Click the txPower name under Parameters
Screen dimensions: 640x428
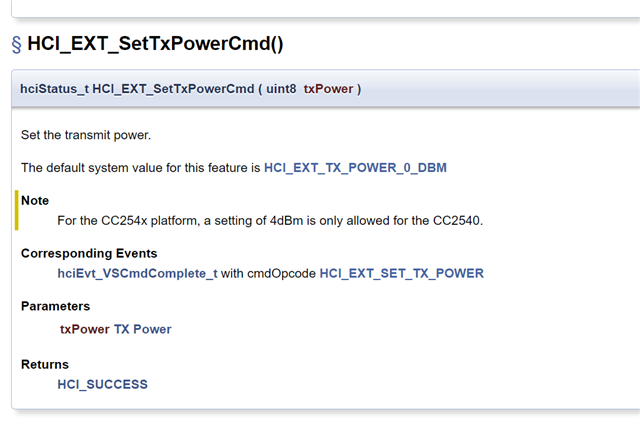(x=84, y=328)
